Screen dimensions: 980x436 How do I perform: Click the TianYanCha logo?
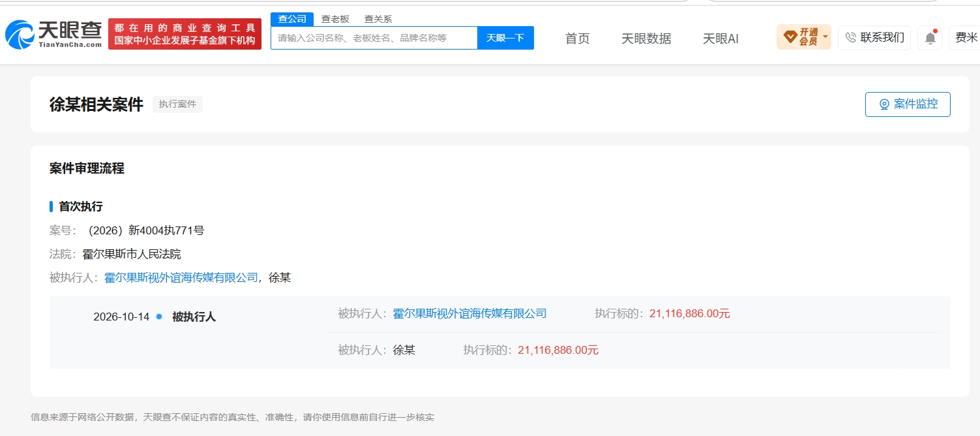pyautogui.click(x=53, y=35)
